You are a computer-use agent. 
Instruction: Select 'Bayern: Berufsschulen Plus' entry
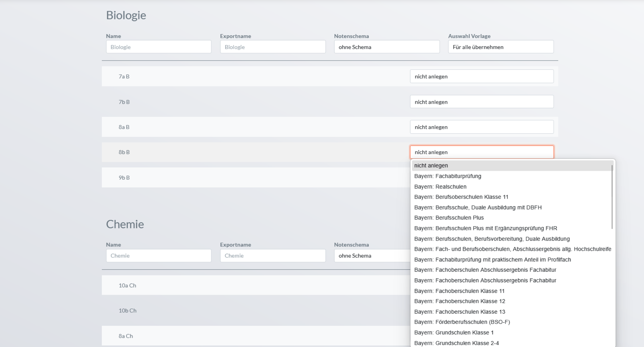click(449, 218)
